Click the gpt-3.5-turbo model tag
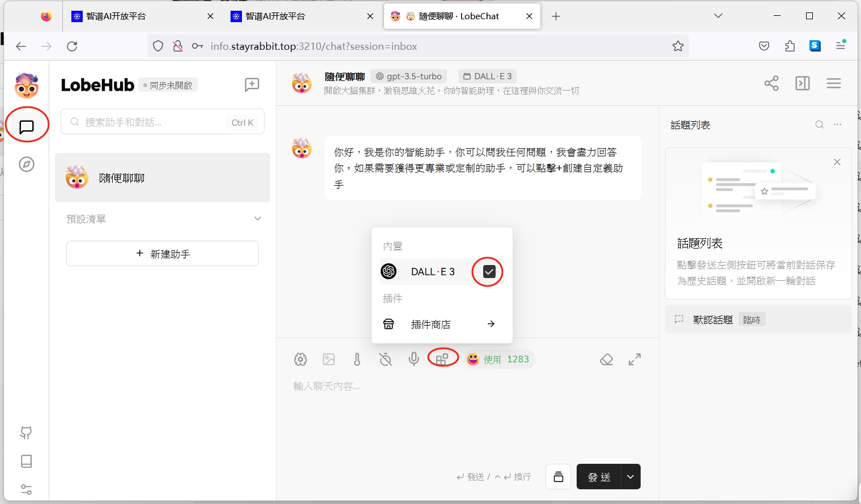Image resolution: width=861 pixels, height=504 pixels. (409, 76)
